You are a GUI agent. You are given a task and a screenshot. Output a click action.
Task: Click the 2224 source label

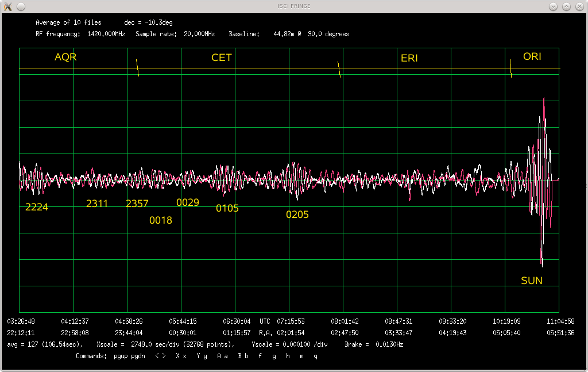pos(37,208)
